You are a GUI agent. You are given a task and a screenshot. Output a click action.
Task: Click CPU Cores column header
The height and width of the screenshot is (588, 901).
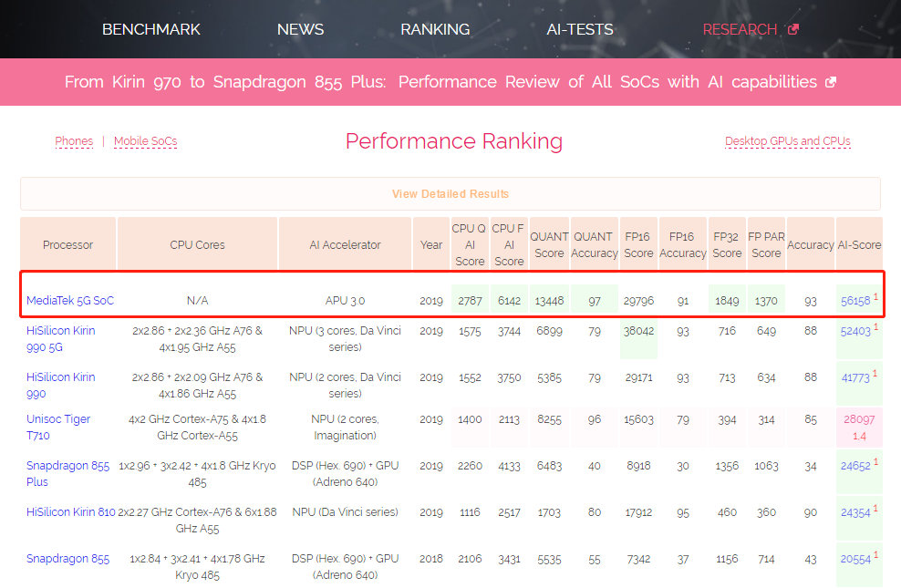[x=197, y=244]
